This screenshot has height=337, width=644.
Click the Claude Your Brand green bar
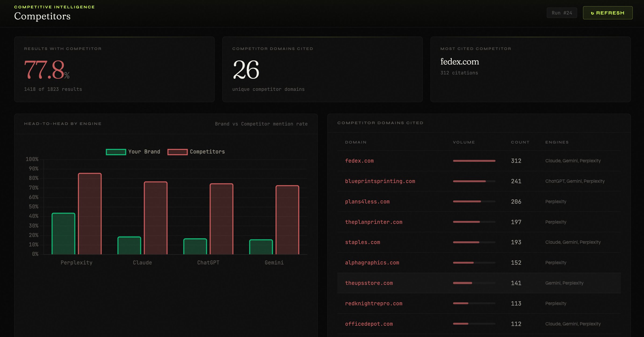pyautogui.click(x=129, y=245)
